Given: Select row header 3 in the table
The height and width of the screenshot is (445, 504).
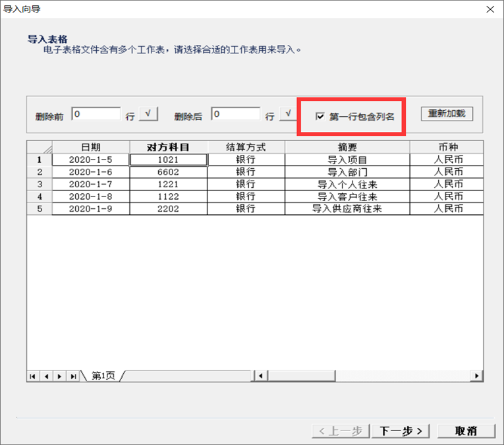Looking at the screenshot, I should tap(40, 184).
